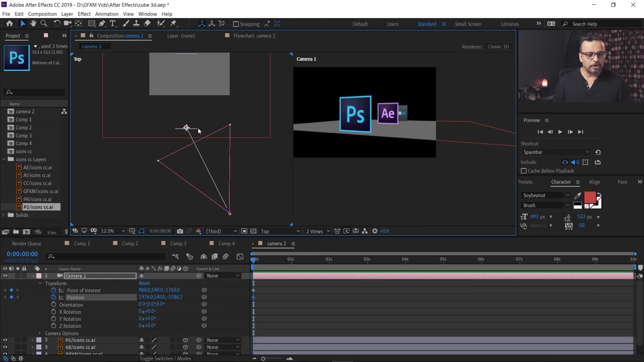Select the Hand tool
Image resolution: width=644 pixels, height=362 pixels.
pos(33,24)
